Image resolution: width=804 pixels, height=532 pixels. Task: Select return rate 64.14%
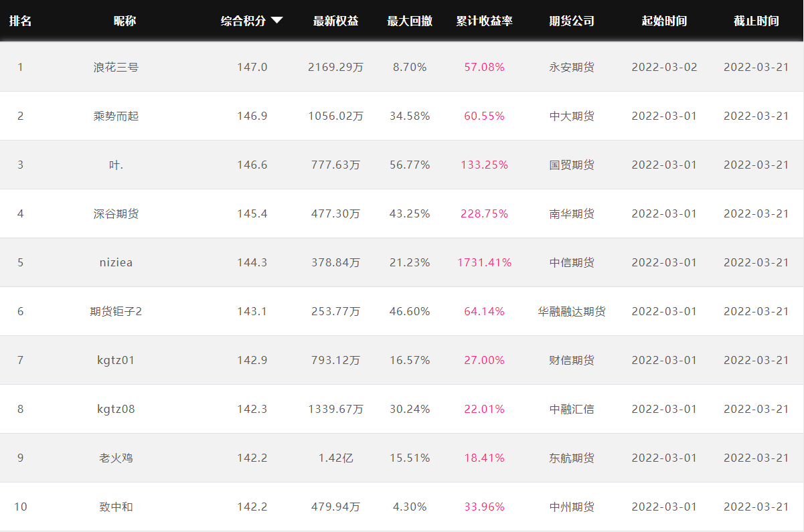coord(485,311)
